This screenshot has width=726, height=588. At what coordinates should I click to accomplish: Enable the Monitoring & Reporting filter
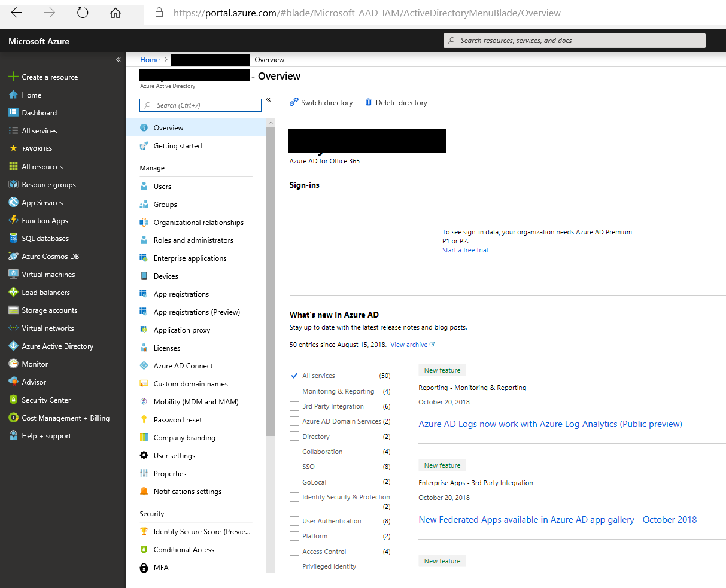click(x=294, y=391)
